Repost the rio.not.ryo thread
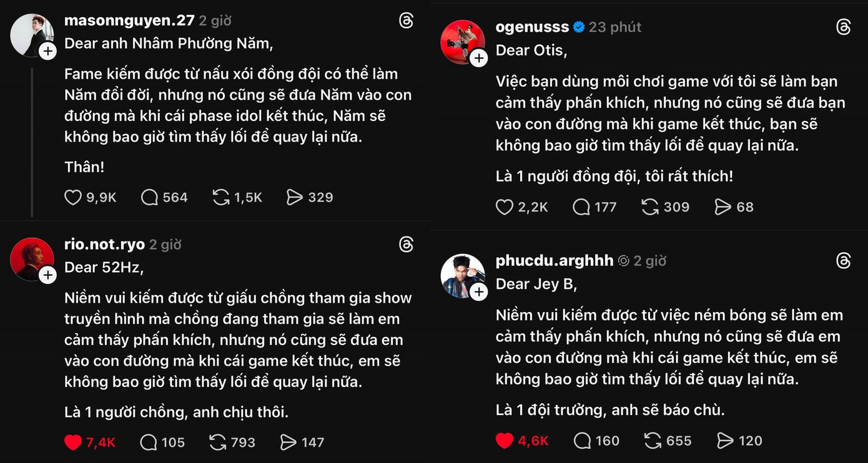Screen dimensions: 868x463 click(x=218, y=442)
